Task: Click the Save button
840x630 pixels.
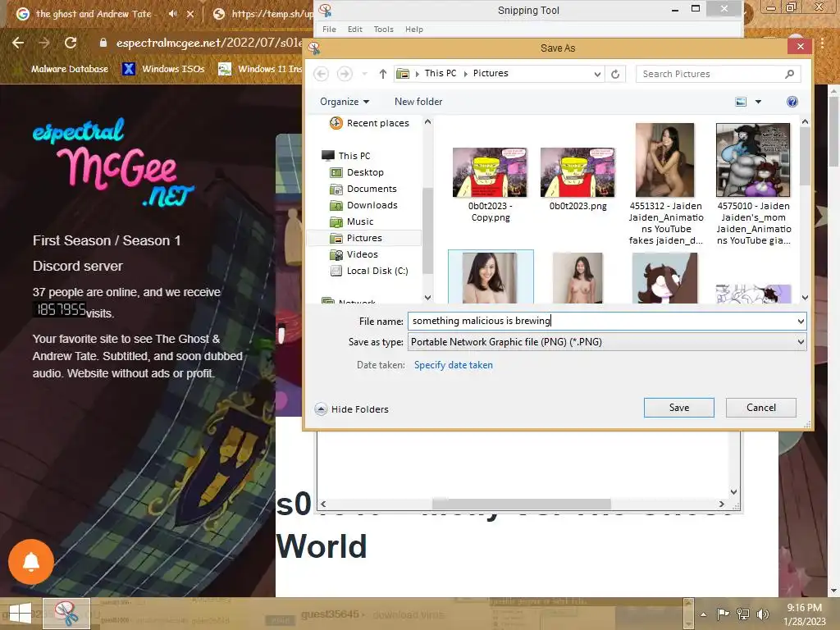Action: 678,408
